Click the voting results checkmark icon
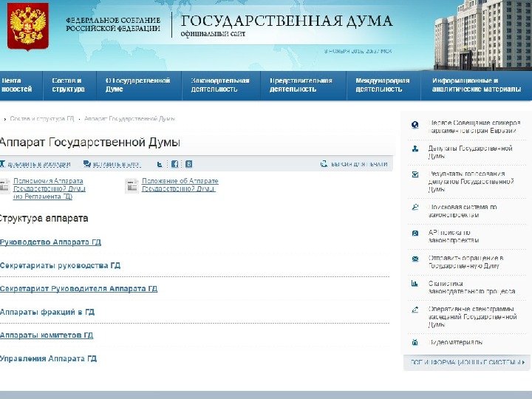Image resolution: width=532 pixels, height=399 pixels. point(415,174)
